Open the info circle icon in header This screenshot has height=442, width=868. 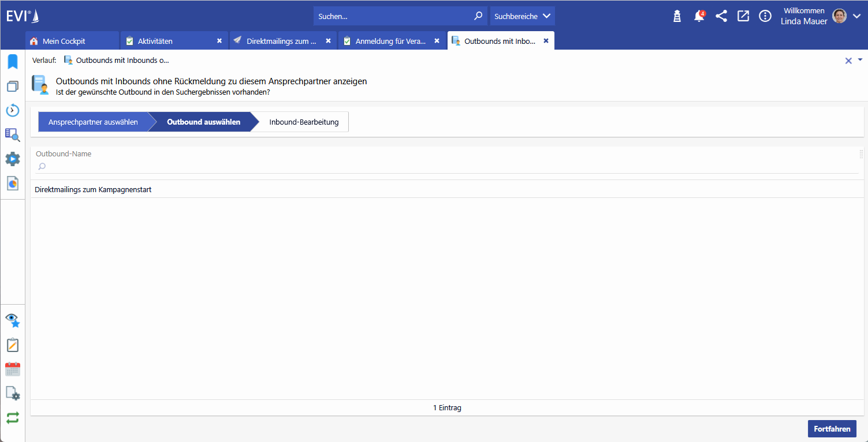[x=765, y=16]
